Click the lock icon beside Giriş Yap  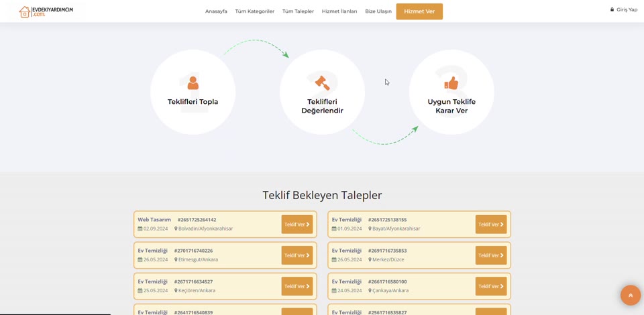pos(612,9)
